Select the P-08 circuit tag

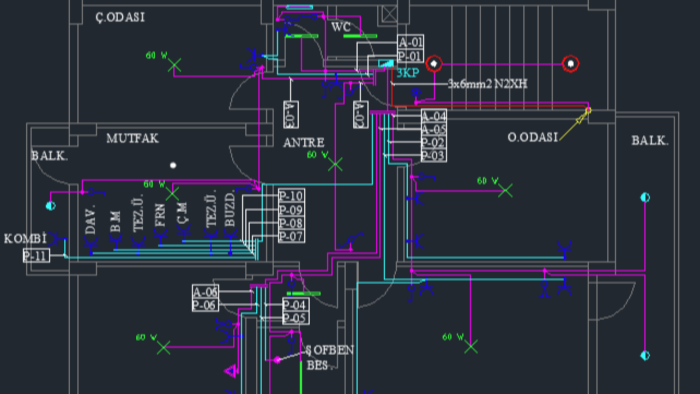point(292,223)
